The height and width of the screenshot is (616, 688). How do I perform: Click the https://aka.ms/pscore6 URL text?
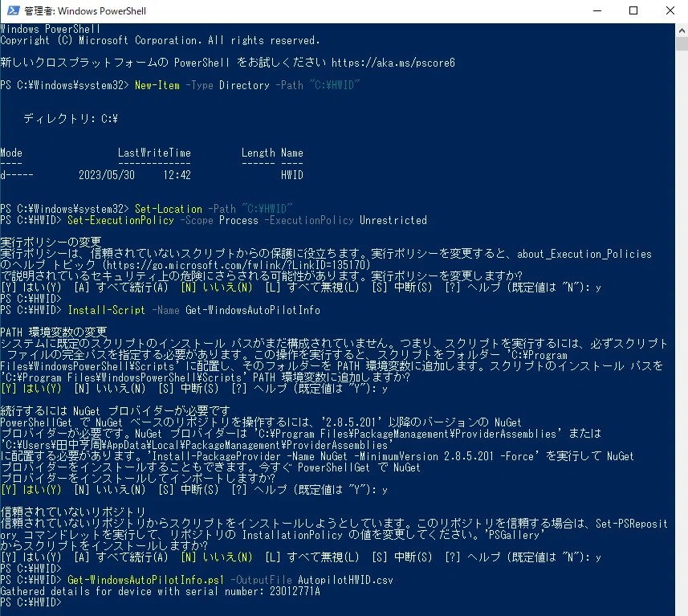[x=393, y=63]
